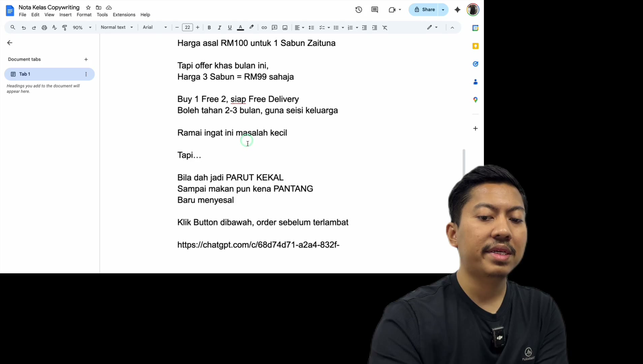Open the Extensions menu
The height and width of the screenshot is (364, 643).
(x=124, y=15)
